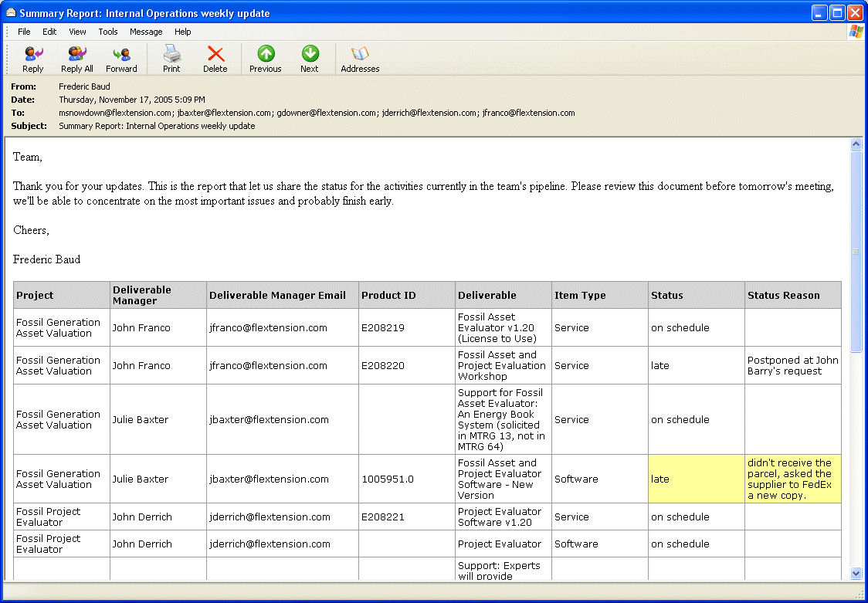Minimize the email window
The image size is (868, 603).
tap(820, 12)
